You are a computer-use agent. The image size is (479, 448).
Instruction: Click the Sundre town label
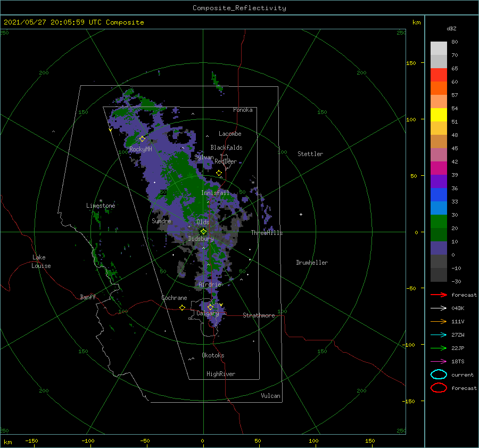(x=161, y=221)
